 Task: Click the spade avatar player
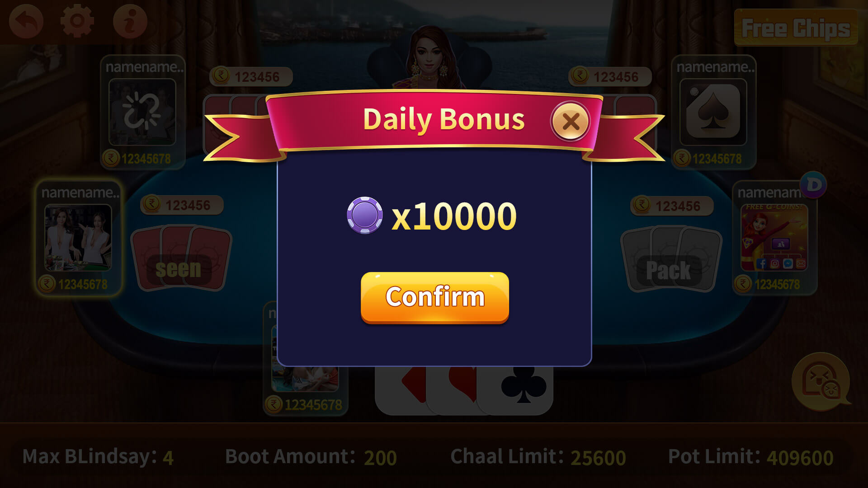pos(713,112)
